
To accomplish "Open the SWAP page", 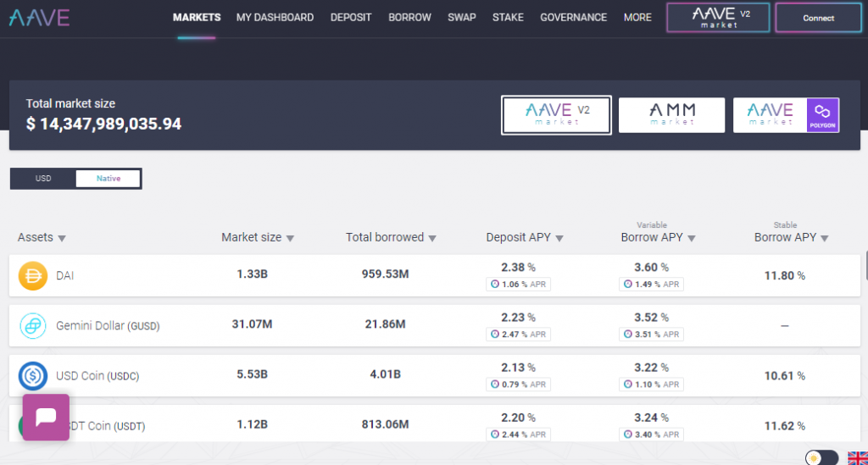I will [462, 18].
